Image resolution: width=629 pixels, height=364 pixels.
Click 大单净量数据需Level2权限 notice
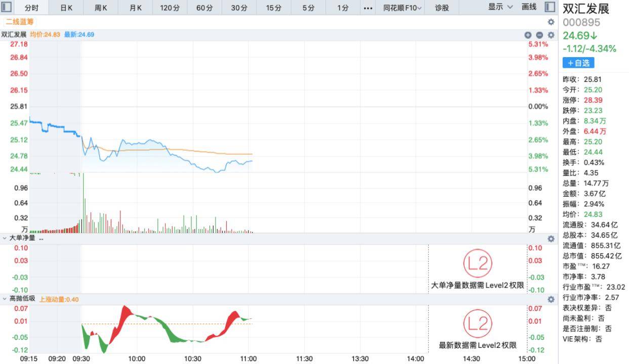pyautogui.click(x=478, y=285)
